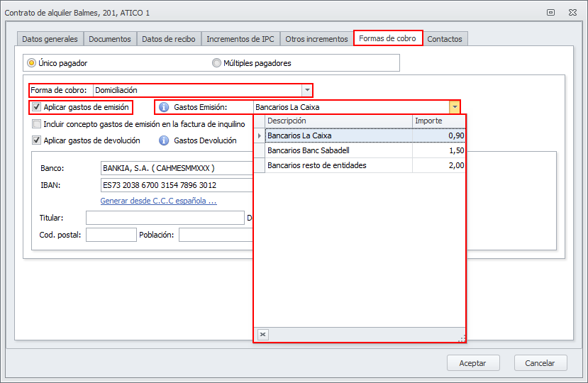588x383 pixels.
Task: Open the Forma de cobro dropdown
Action: coord(306,90)
